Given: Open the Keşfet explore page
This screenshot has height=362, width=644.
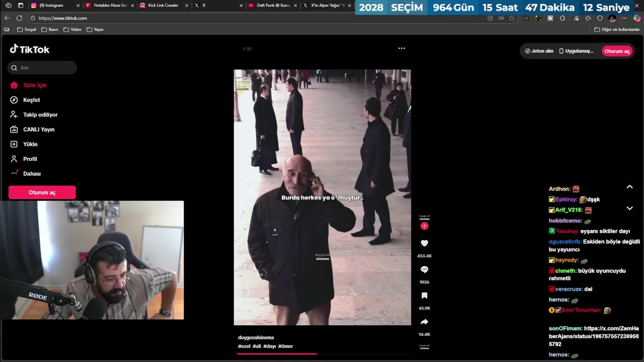Looking at the screenshot, I should (x=25, y=100).
